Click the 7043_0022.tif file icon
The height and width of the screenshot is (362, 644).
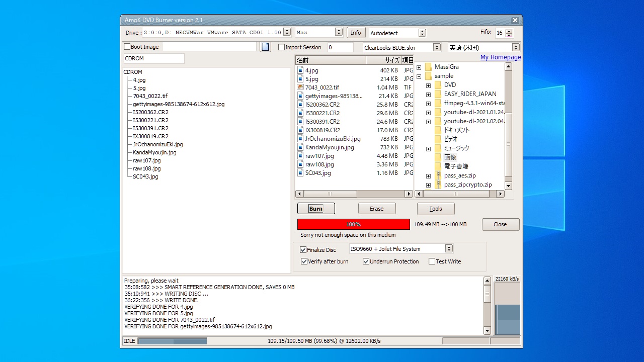pos(300,87)
